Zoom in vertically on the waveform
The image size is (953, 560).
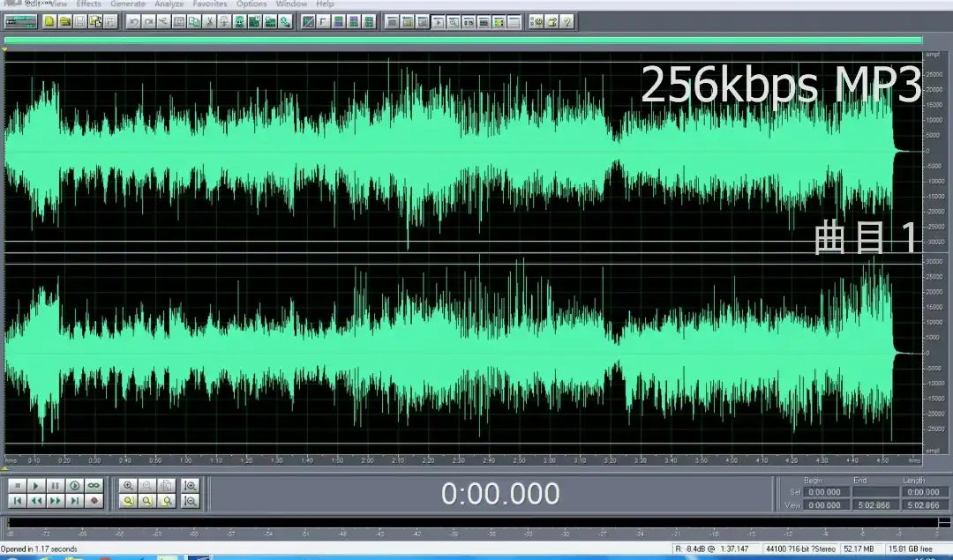(190, 485)
